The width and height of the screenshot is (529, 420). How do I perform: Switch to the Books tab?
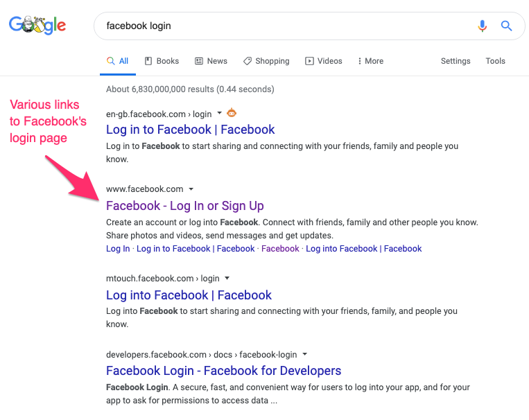(162, 61)
